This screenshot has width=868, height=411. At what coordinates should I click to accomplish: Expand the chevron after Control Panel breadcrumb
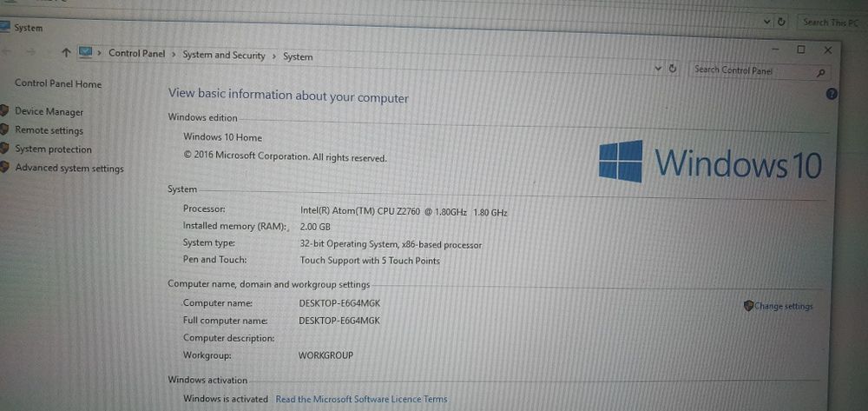pyautogui.click(x=174, y=54)
